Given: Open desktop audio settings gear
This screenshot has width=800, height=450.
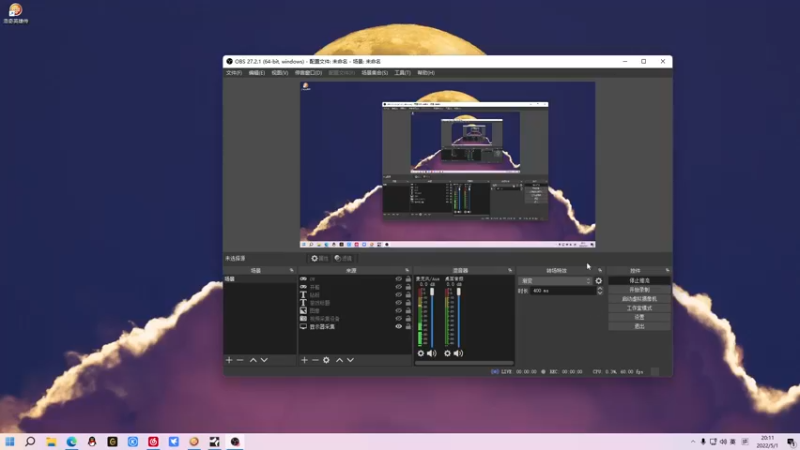Looking at the screenshot, I should point(447,353).
